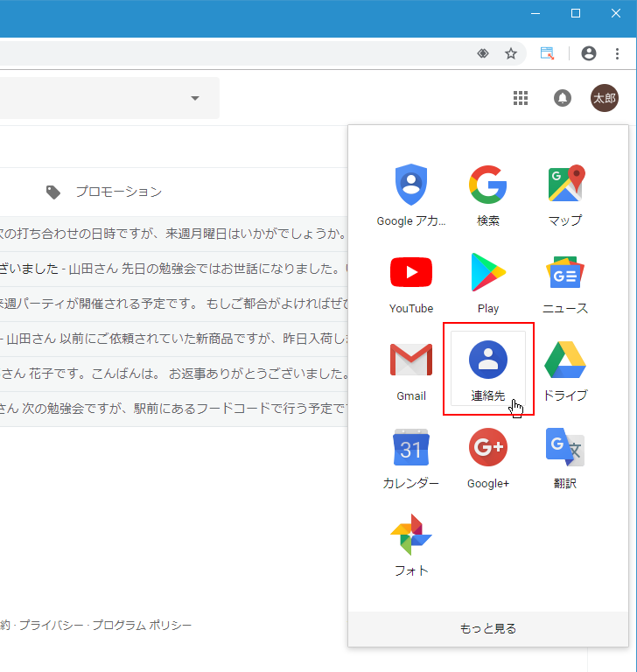Open Google Maps (マップ) app
This screenshot has width=637, height=672.
tap(565, 195)
